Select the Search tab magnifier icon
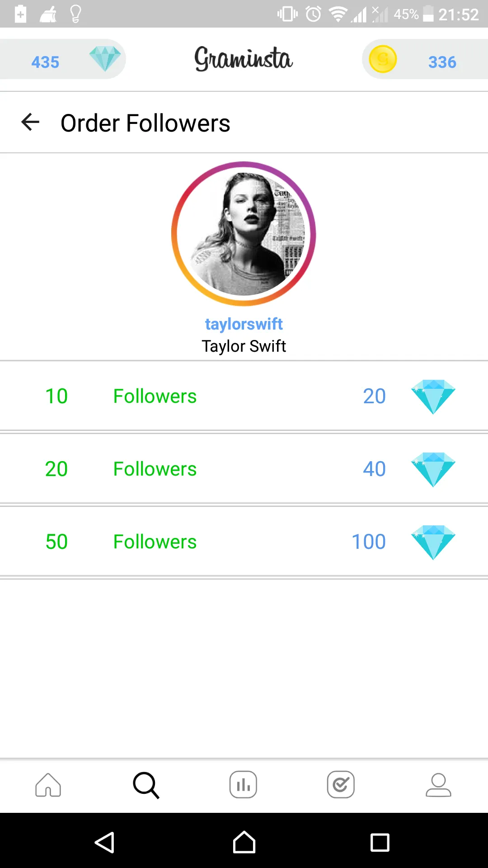Image resolution: width=488 pixels, height=868 pixels. pos(146,785)
